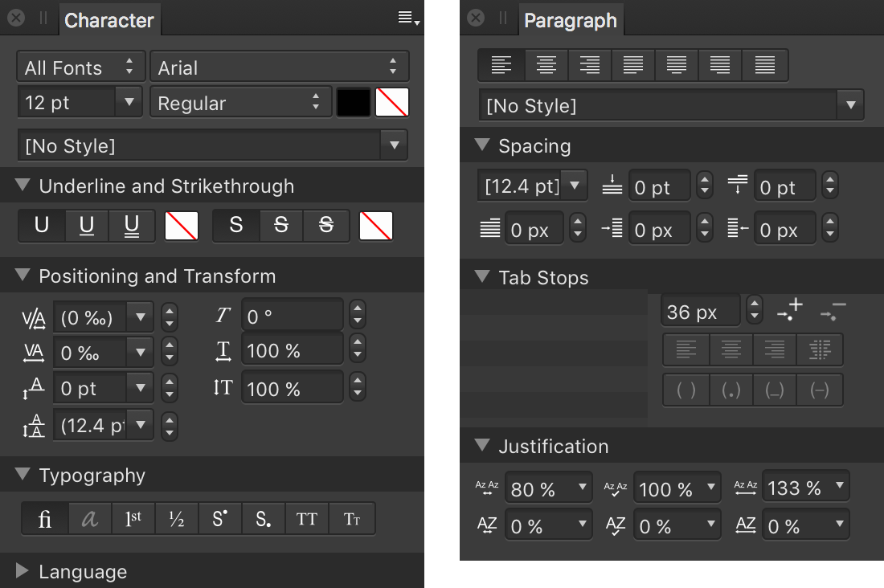The width and height of the screenshot is (884, 588).
Task: Click the standard ligatures 'fi' icon
Action: (45, 520)
